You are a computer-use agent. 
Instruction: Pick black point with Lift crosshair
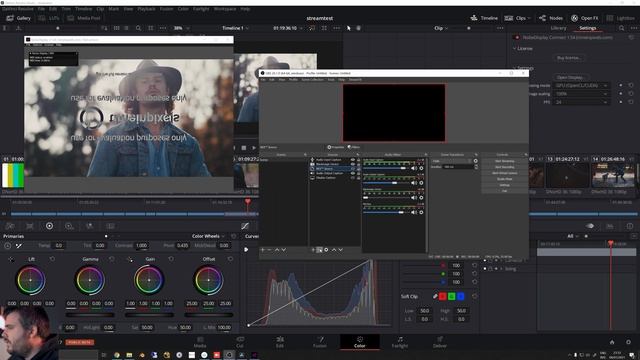coord(11,259)
